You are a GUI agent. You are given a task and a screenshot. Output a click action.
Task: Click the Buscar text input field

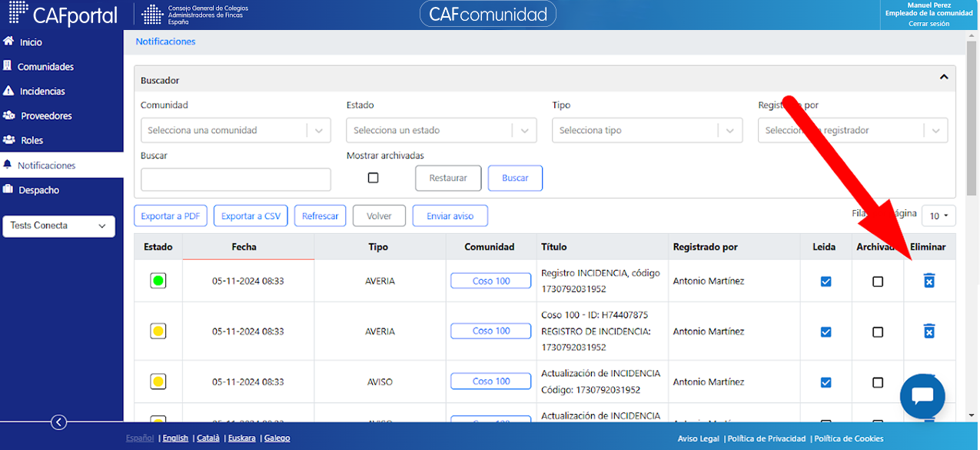[235, 179]
